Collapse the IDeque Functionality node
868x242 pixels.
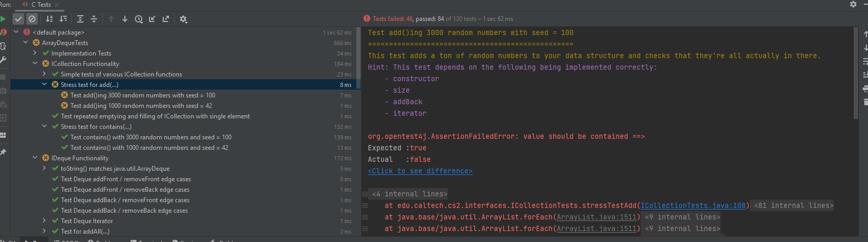pyautogui.click(x=35, y=158)
